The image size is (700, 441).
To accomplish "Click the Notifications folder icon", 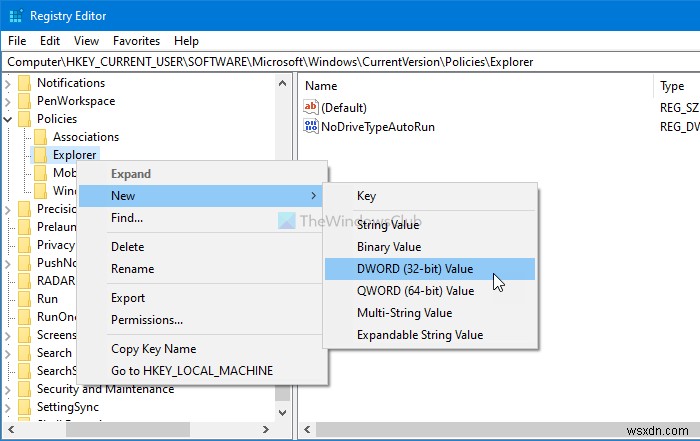I will point(25,83).
